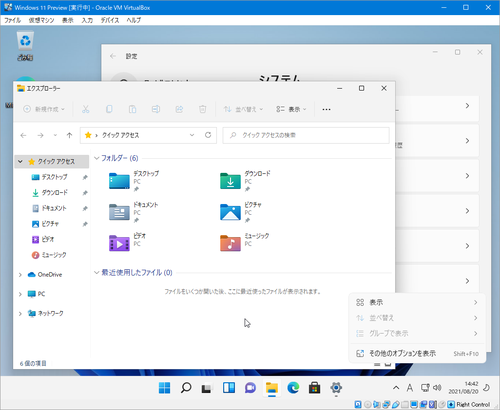Click the Rename icon in Explorer toolbar
This screenshot has width=500, height=410.
point(156,109)
